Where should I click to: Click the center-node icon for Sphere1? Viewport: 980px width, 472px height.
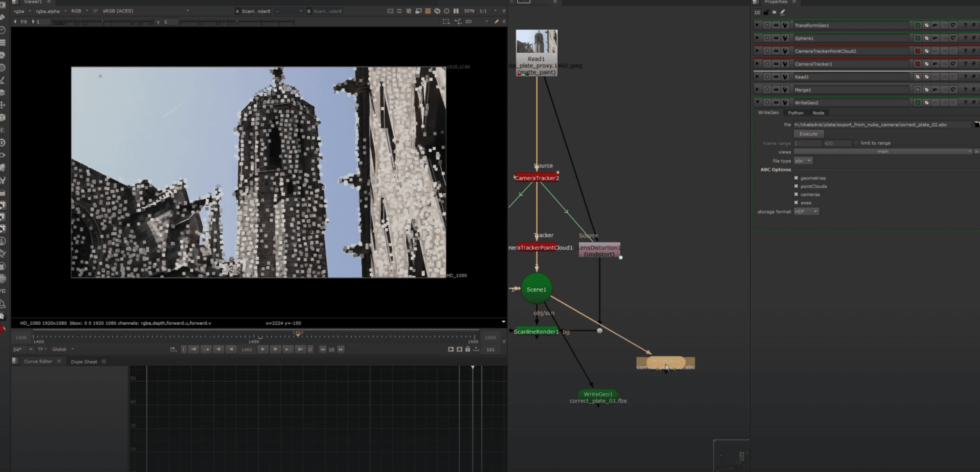[x=767, y=38]
